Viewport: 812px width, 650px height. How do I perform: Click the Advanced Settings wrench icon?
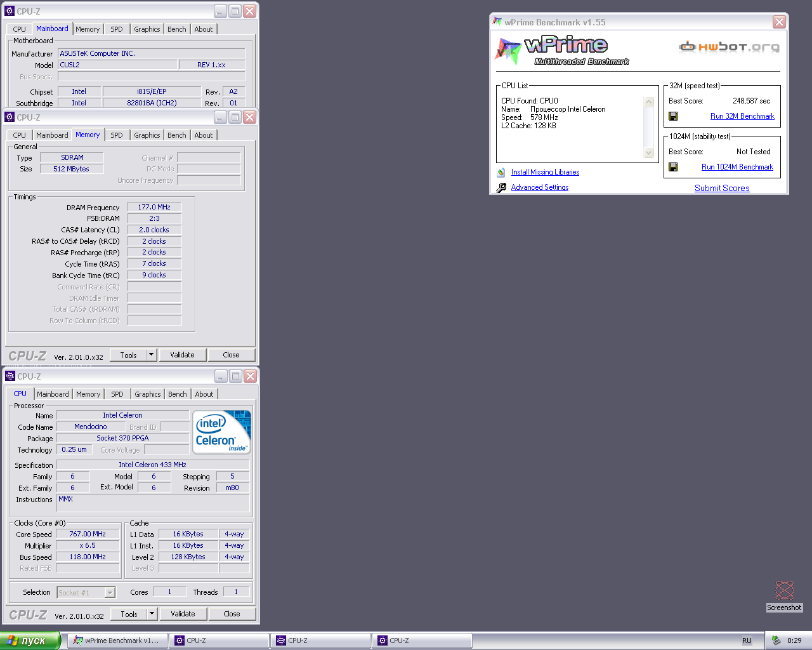(501, 187)
